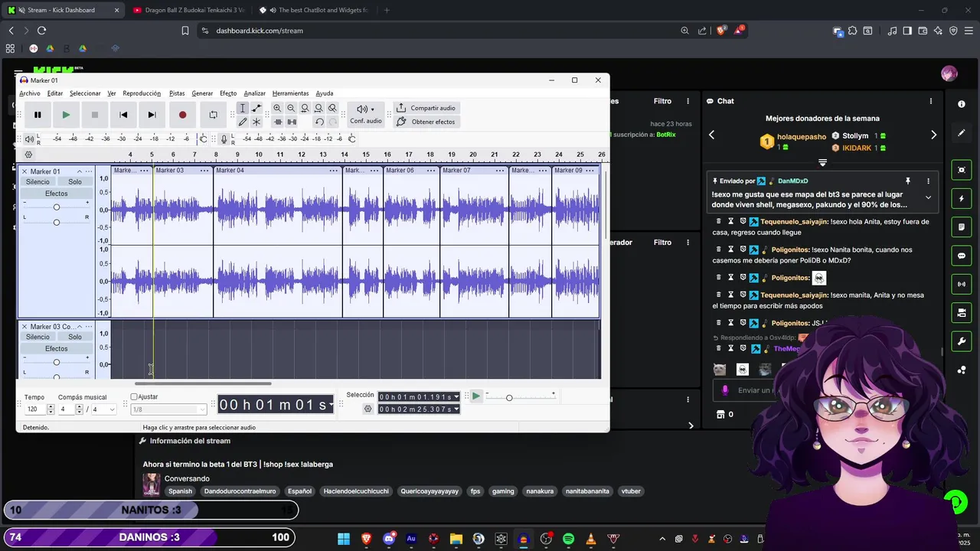Open the Editar menu
Screen dimensions: 980x551
tap(55, 93)
